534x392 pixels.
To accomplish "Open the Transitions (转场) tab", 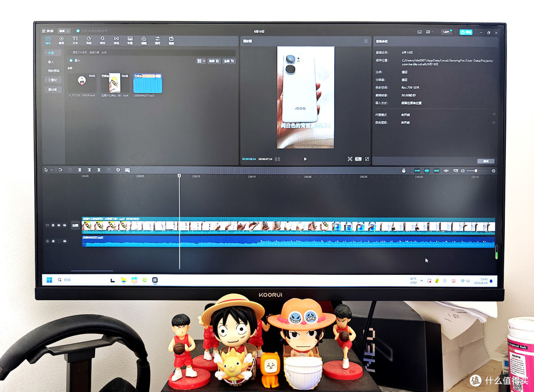I will pyautogui.click(x=117, y=41).
